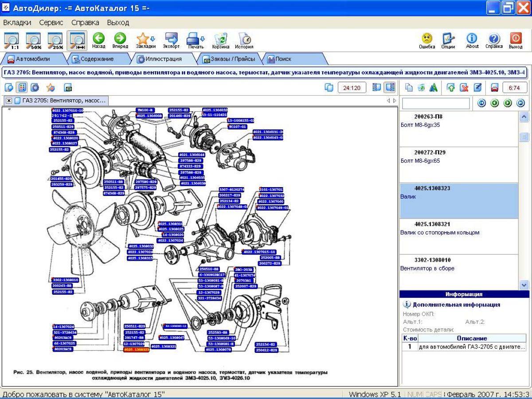Image resolution: width=532 pixels, height=399 pixels.
Task: Click the 24:120 counter field
Action: [x=352, y=88]
